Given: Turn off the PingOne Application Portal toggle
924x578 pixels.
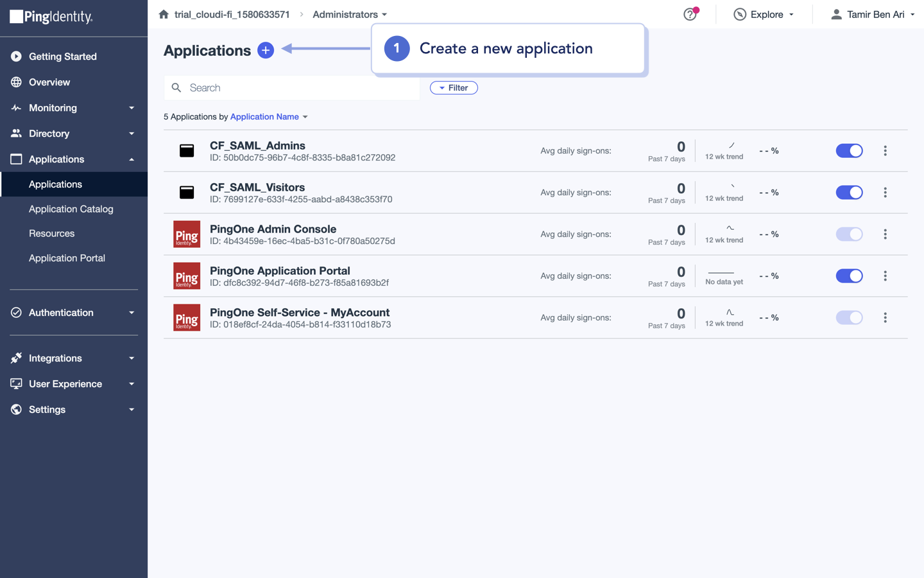Looking at the screenshot, I should point(849,276).
